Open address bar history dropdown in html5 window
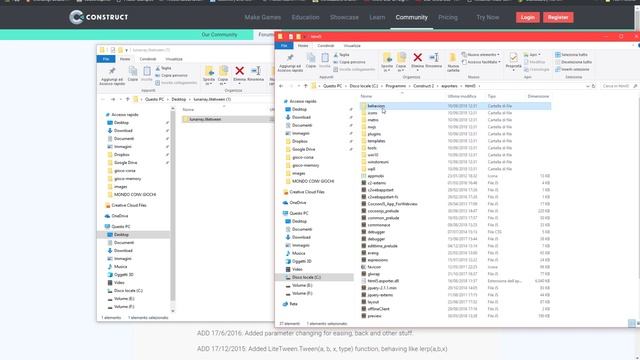 [587, 86]
